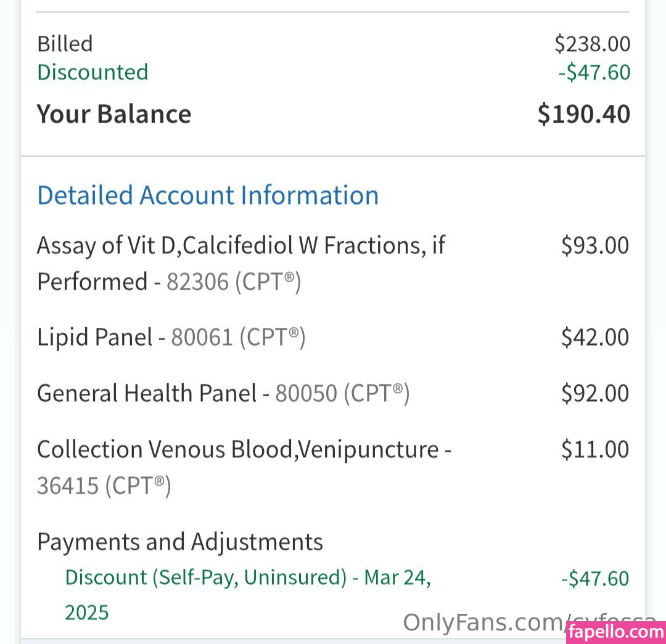This screenshot has height=644, width=666.
Task: Click the Assay of Vit D charge line
Action: pos(240,246)
